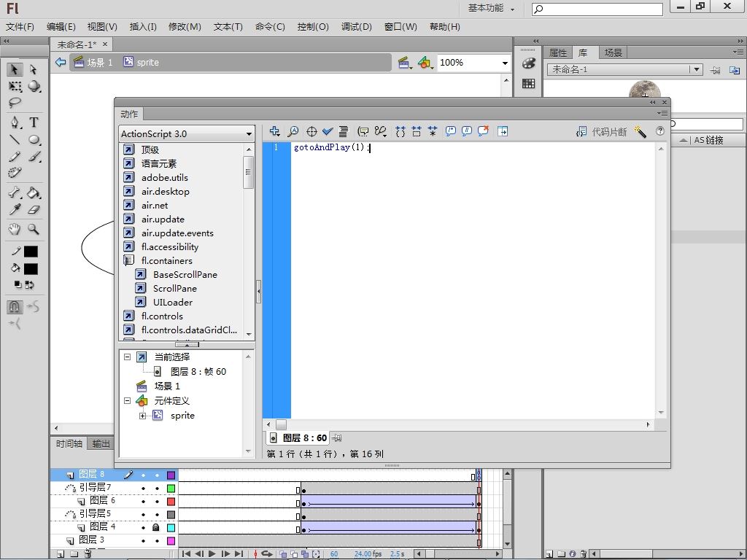Switch to the 属性 panel tab
The image size is (747, 560).
tap(558, 53)
